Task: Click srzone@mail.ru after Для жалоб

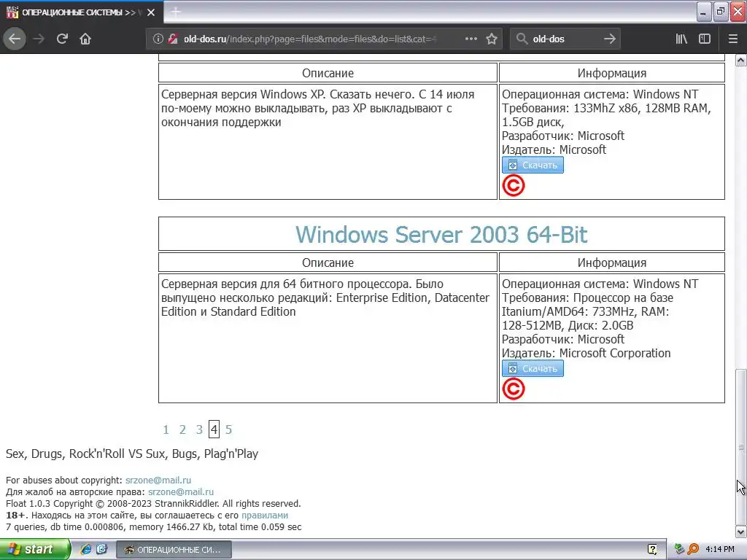Action: [x=181, y=492]
